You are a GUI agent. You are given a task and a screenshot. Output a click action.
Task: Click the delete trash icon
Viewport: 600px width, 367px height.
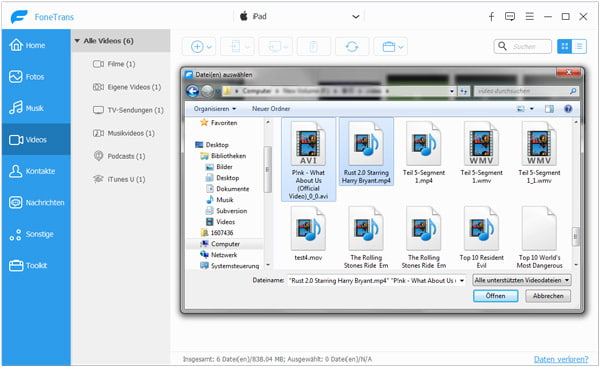(313, 47)
